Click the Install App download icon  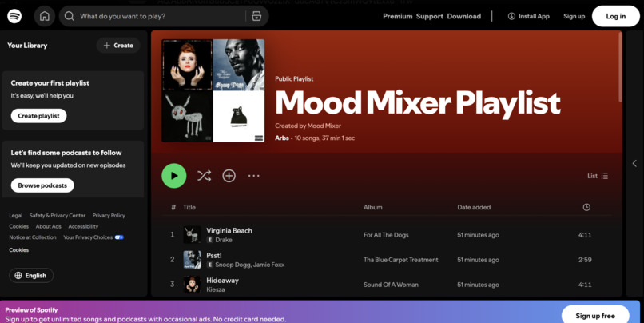[511, 16]
